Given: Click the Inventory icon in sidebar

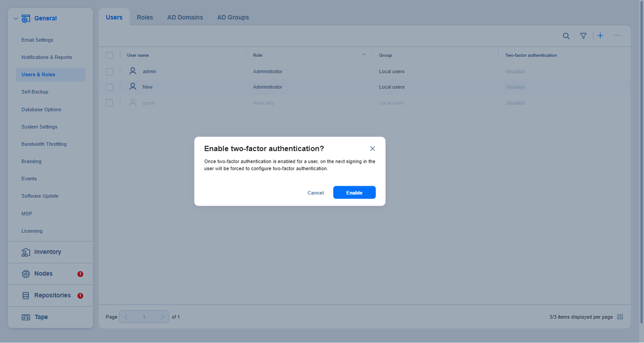Looking at the screenshot, I should 26,252.
